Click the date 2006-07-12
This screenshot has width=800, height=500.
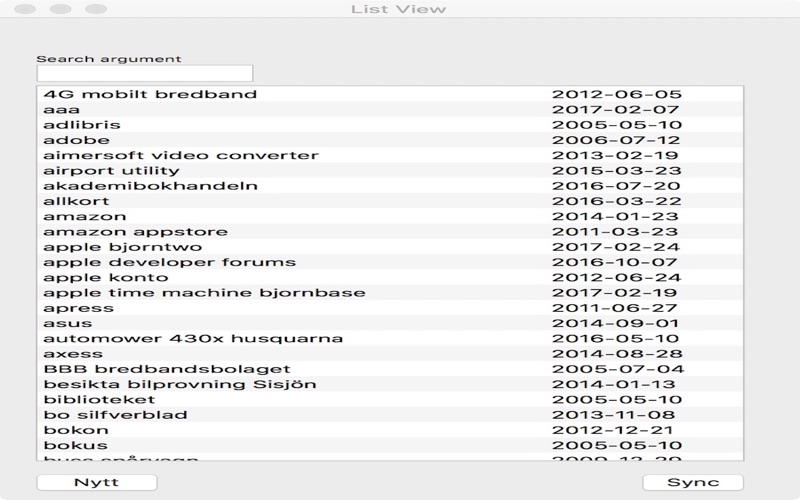616,140
